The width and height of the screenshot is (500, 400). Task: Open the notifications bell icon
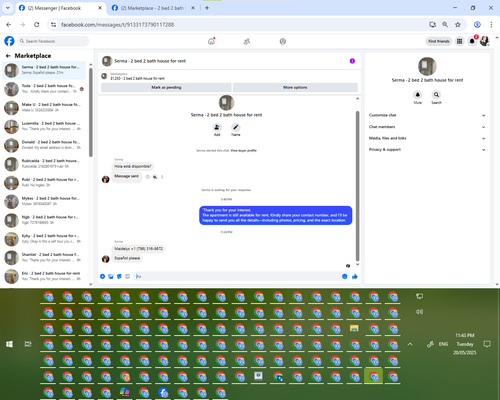click(472, 41)
